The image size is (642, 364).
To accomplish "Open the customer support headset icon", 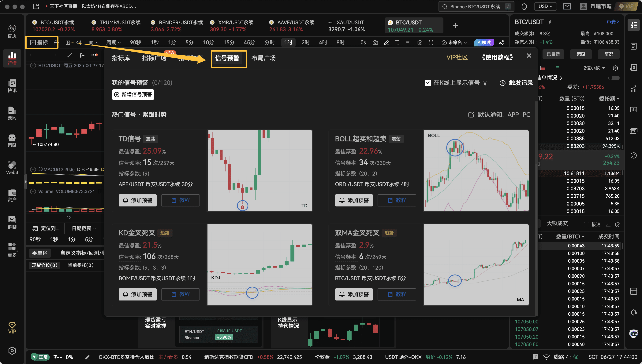I will [x=633, y=312].
